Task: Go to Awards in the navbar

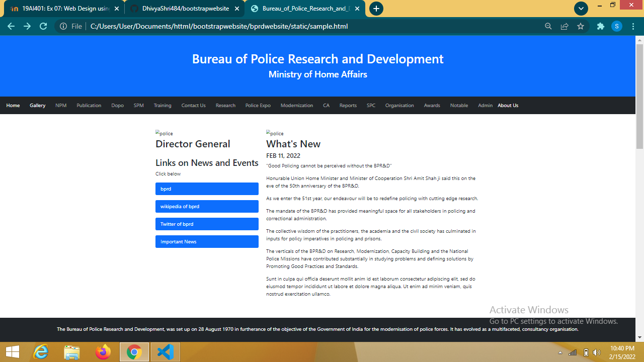Action: (432, 106)
